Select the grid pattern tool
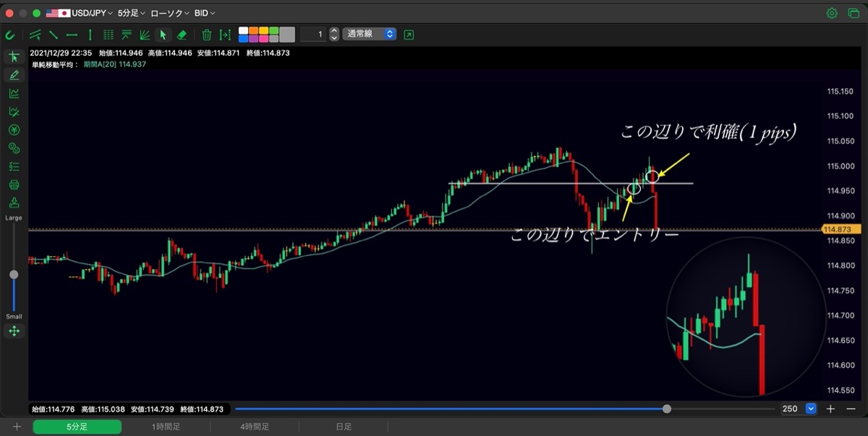 coord(109,34)
